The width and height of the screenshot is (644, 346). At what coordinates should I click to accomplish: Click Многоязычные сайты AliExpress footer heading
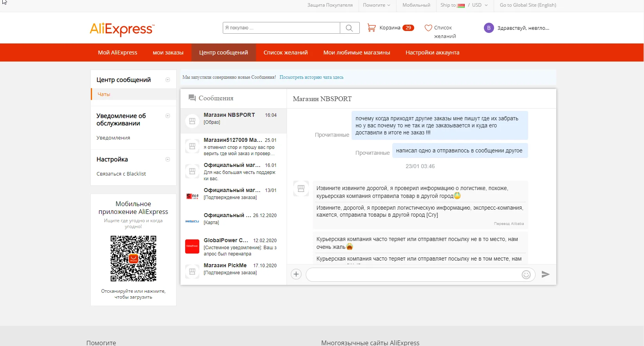coord(370,343)
